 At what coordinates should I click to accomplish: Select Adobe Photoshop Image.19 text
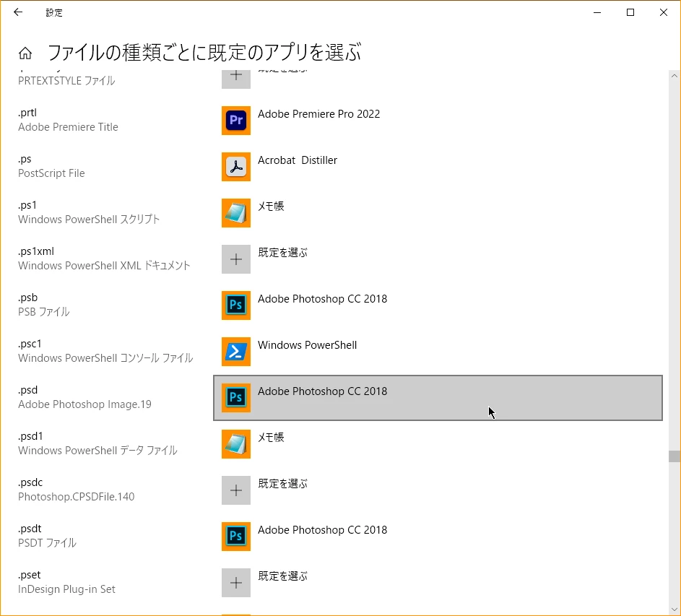pyautogui.click(x=84, y=404)
